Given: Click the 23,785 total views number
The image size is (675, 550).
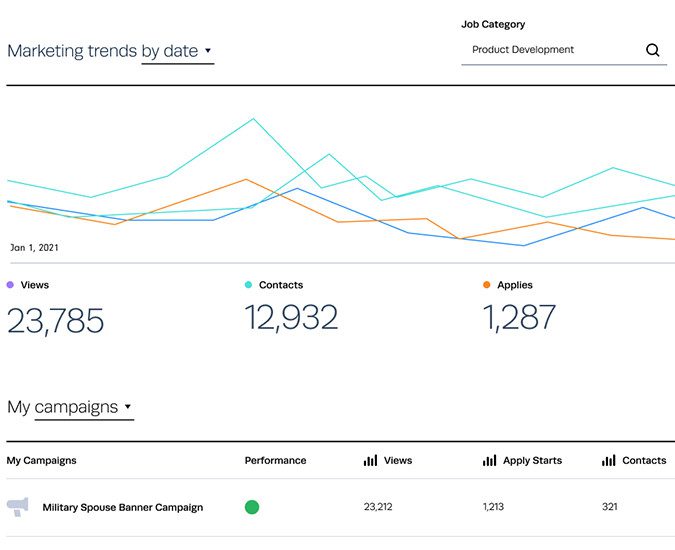Looking at the screenshot, I should coord(56,321).
